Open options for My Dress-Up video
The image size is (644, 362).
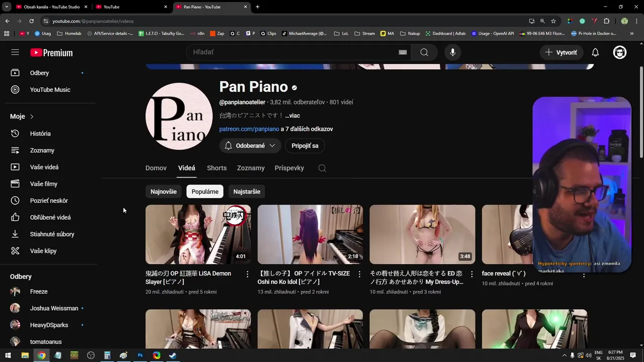[x=471, y=274]
